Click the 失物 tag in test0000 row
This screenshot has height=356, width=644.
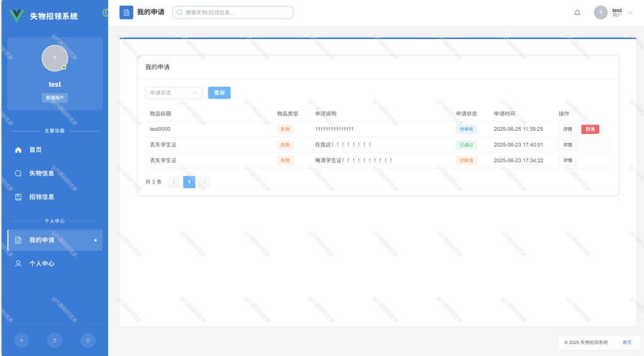coord(285,130)
